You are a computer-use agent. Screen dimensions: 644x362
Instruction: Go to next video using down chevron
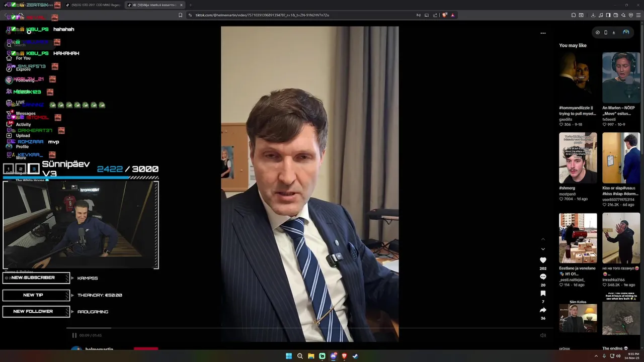point(543,249)
